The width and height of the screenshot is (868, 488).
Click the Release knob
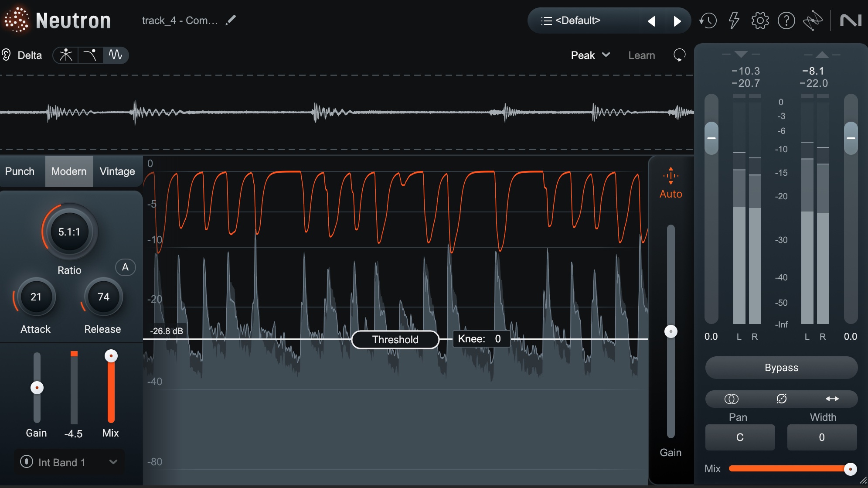click(103, 297)
